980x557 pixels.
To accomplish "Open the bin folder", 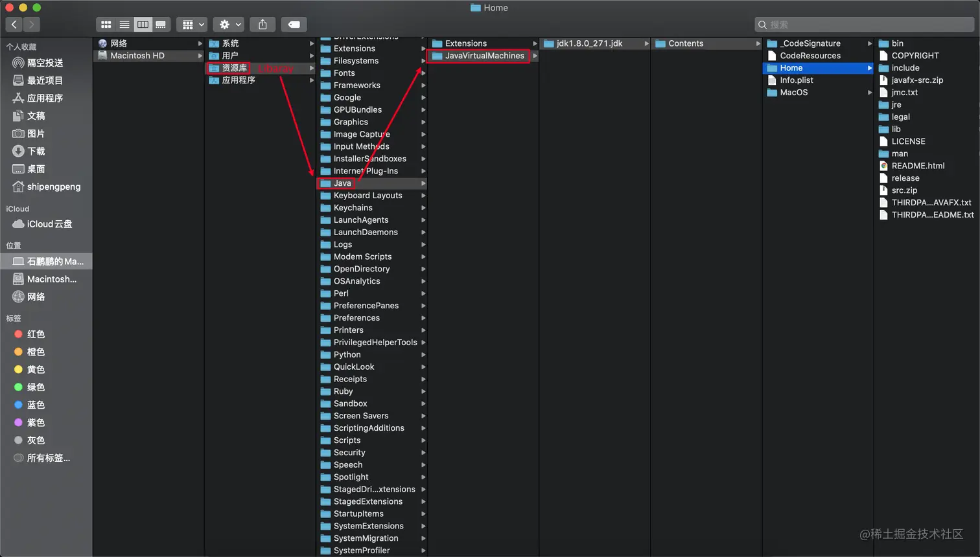I will [927, 43].
